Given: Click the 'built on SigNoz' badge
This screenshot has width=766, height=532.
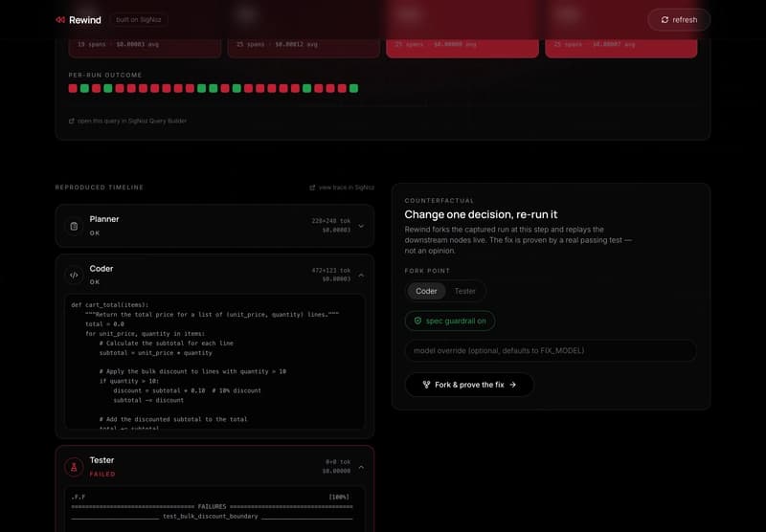Looking at the screenshot, I should pyautogui.click(x=139, y=20).
